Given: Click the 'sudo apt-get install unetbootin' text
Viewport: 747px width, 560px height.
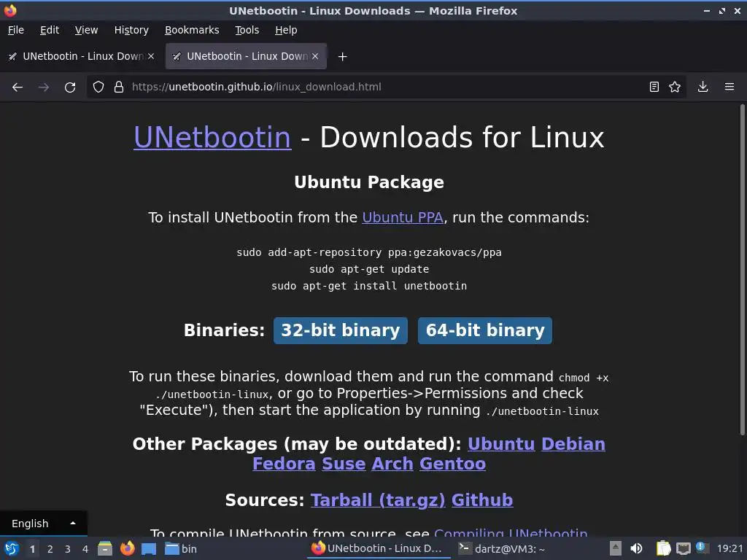Looking at the screenshot, I should (x=369, y=286).
